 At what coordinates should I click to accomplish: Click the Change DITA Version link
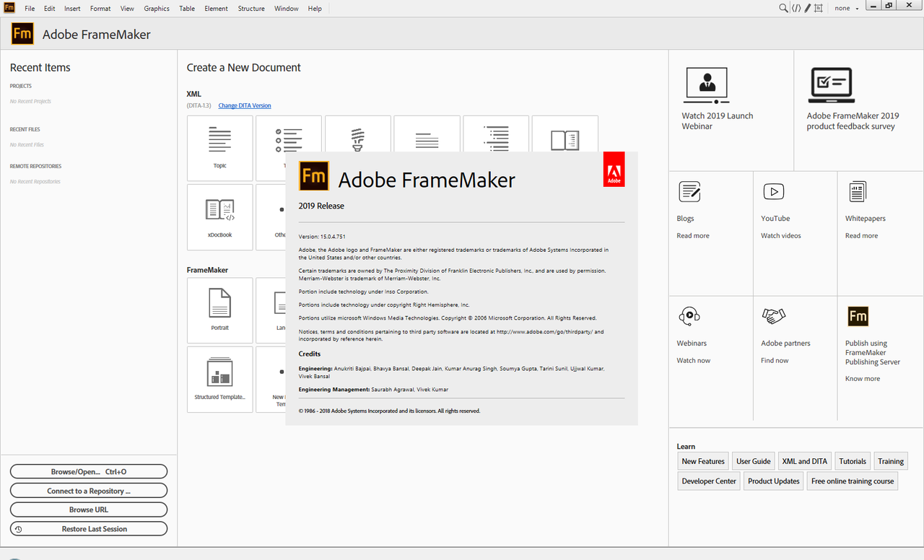coord(245,105)
